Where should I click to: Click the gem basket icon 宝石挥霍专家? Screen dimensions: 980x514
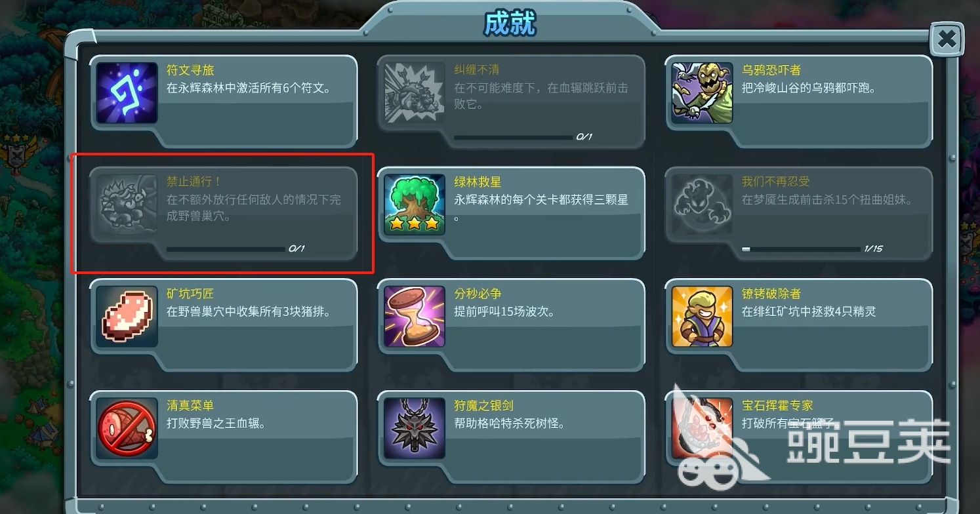pos(702,429)
